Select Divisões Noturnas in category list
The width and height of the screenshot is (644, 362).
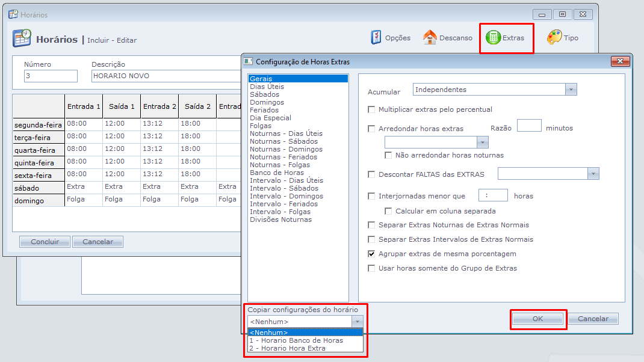click(x=280, y=219)
